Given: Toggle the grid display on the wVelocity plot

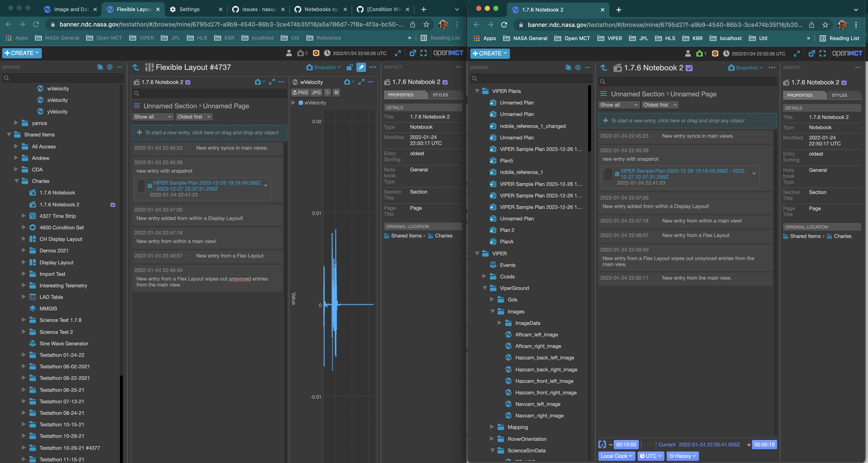Looking at the screenshot, I should tap(336, 93).
